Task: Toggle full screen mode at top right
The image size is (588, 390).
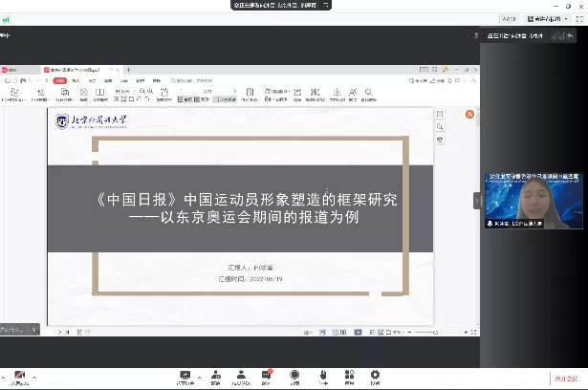Action: 577,18
